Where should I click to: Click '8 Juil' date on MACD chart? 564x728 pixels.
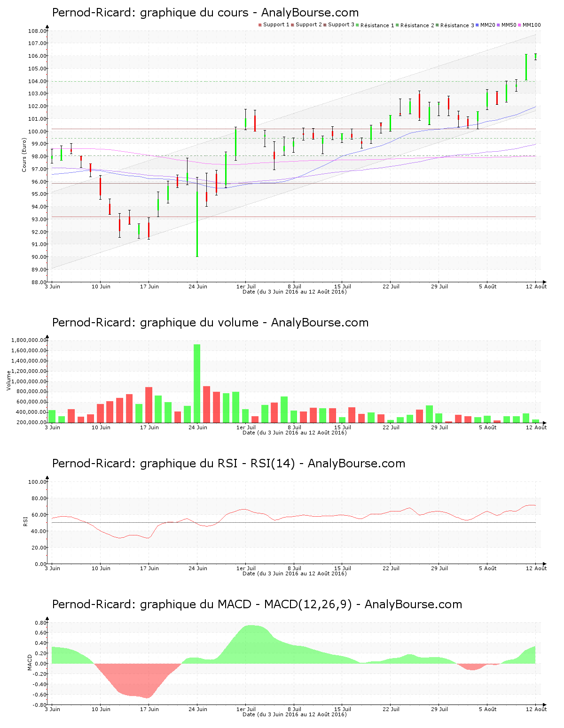pyautogui.click(x=294, y=709)
